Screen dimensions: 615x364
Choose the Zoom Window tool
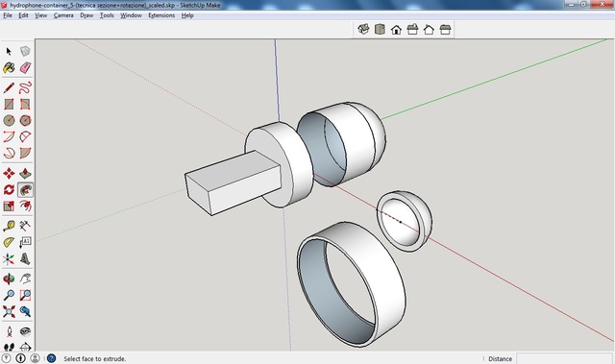pos(25,295)
